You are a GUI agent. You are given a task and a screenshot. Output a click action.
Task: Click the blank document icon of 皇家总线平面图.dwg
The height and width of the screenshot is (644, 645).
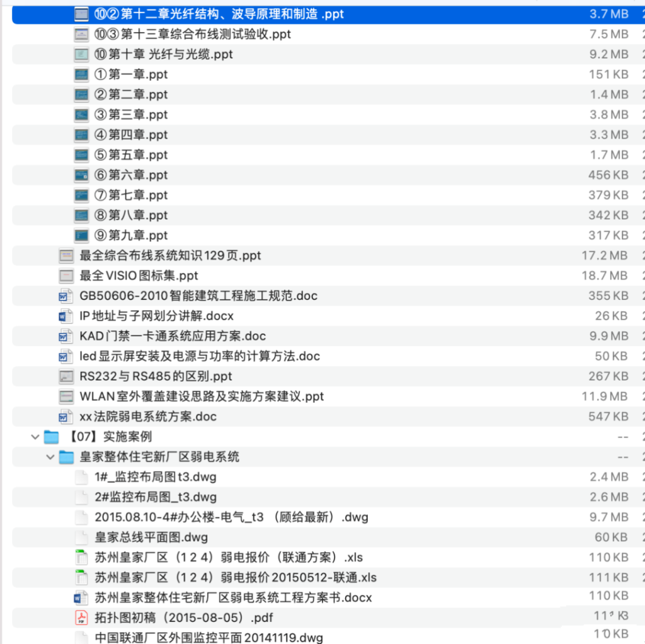81,537
